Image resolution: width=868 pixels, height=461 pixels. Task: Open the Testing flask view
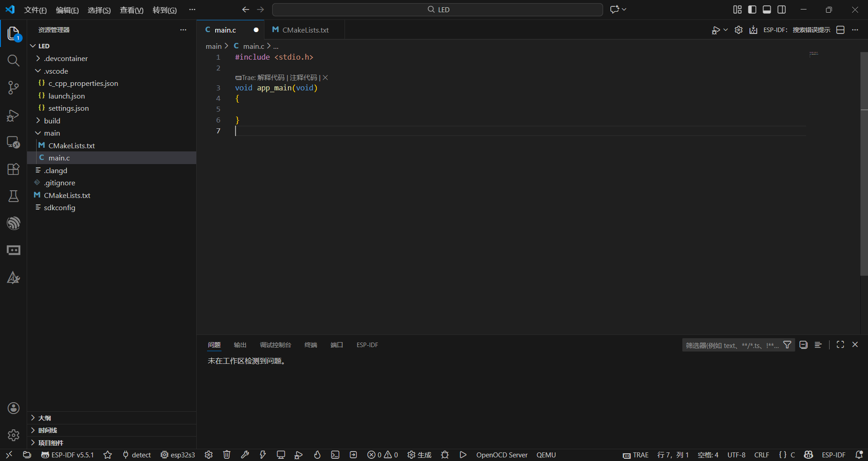14,196
